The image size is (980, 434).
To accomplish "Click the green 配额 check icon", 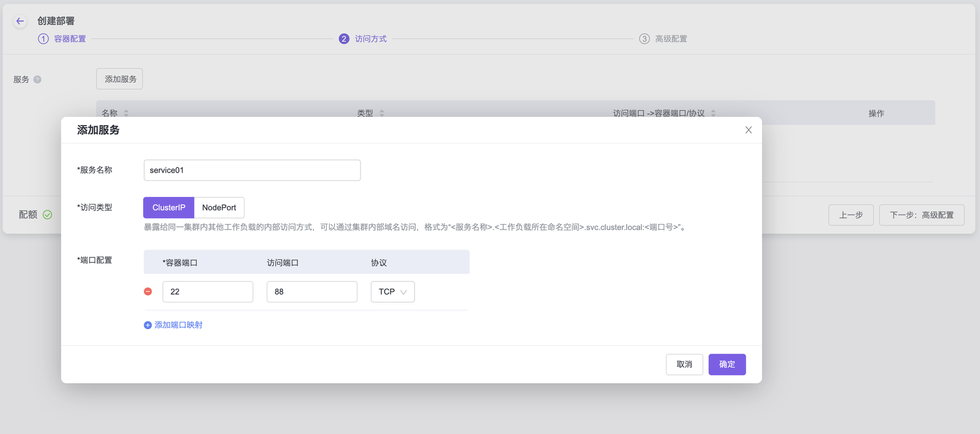I will pyautogui.click(x=48, y=215).
